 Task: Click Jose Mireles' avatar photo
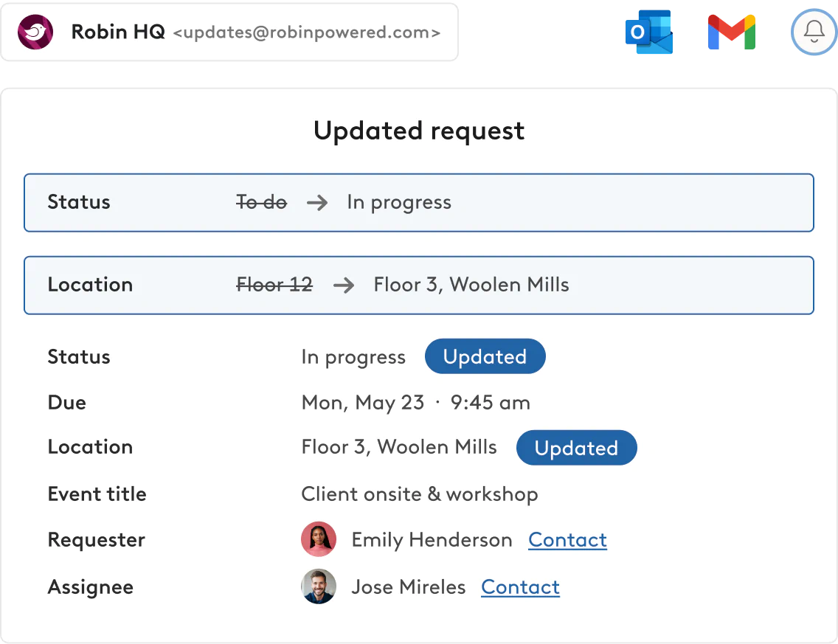319,586
